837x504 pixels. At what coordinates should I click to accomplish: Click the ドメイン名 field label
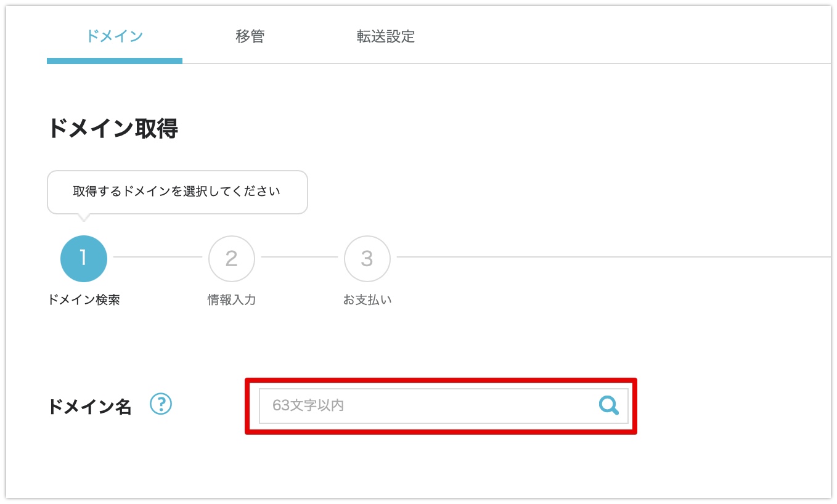[x=89, y=407]
